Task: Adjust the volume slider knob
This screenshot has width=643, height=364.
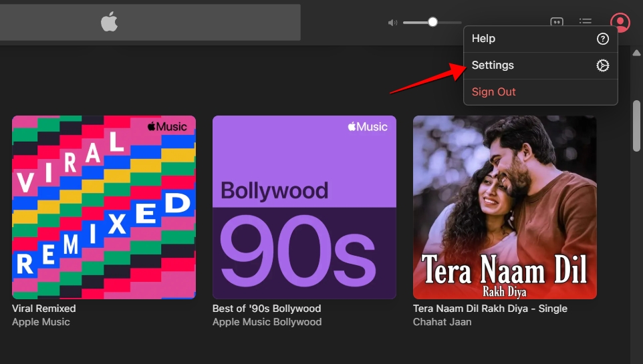Action: coord(432,22)
